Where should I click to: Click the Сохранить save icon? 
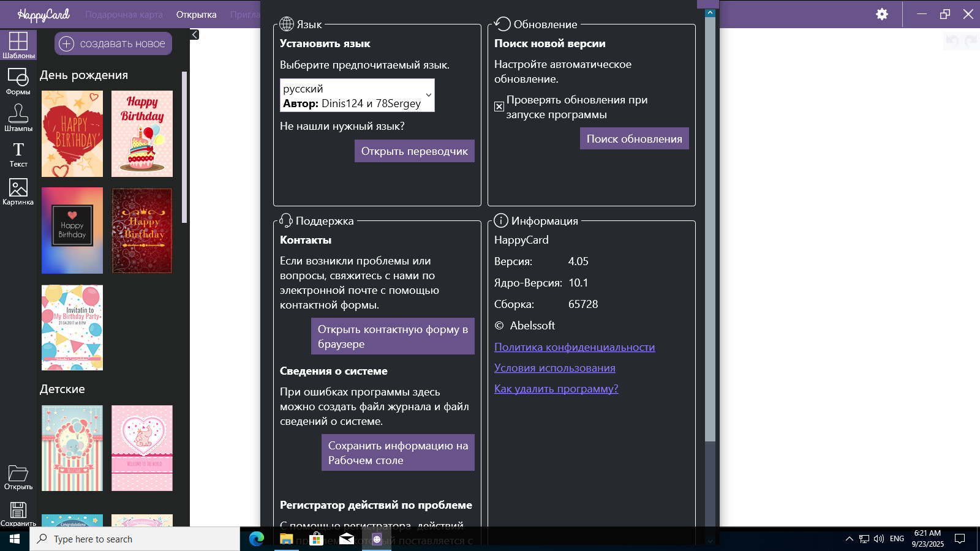tap(18, 513)
